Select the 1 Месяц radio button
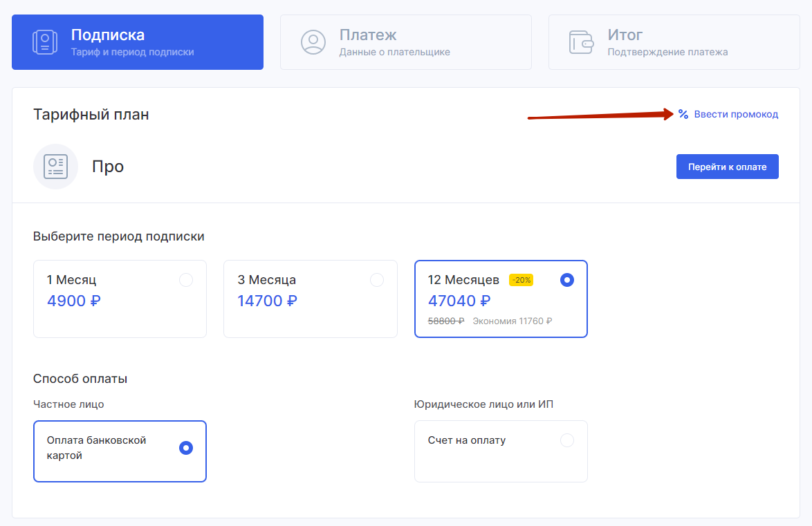Image resolution: width=812 pixels, height=526 pixels. 186,280
